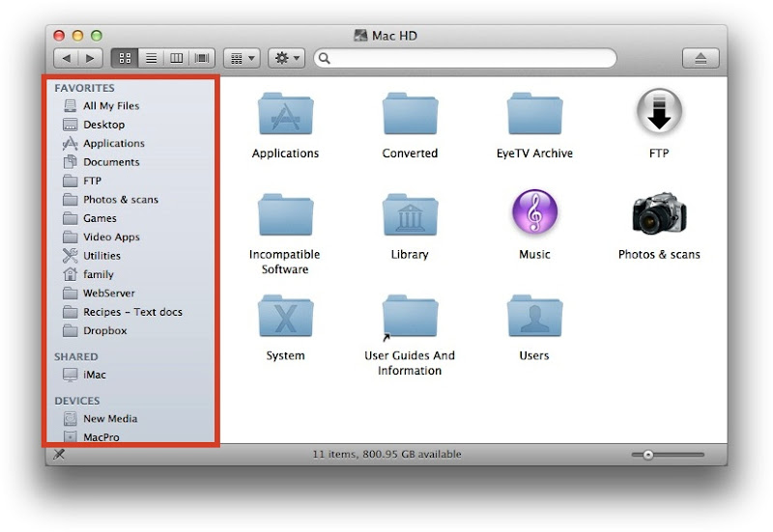Click the eject button in toolbar
773x532 pixels.
pyautogui.click(x=701, y=58)
